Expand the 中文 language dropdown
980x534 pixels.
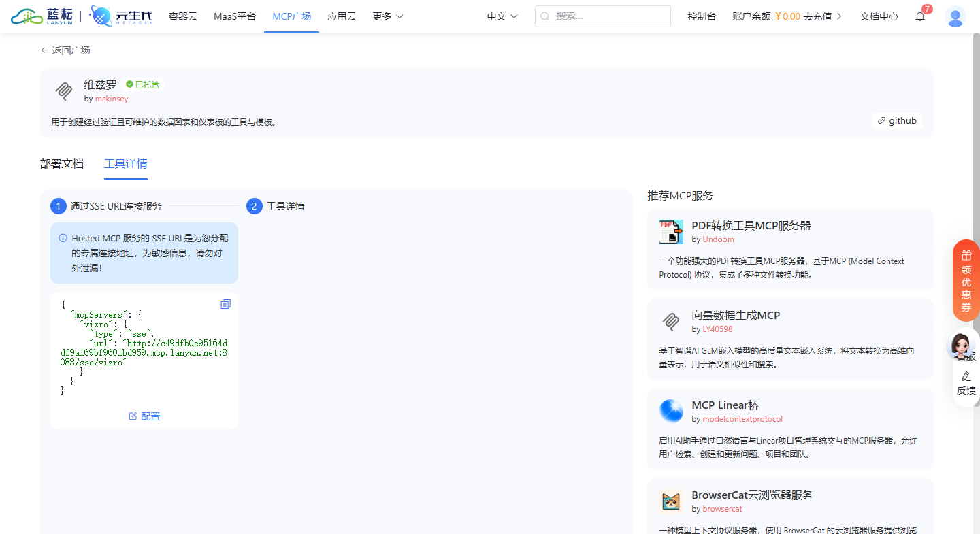[x=502, y=16]
